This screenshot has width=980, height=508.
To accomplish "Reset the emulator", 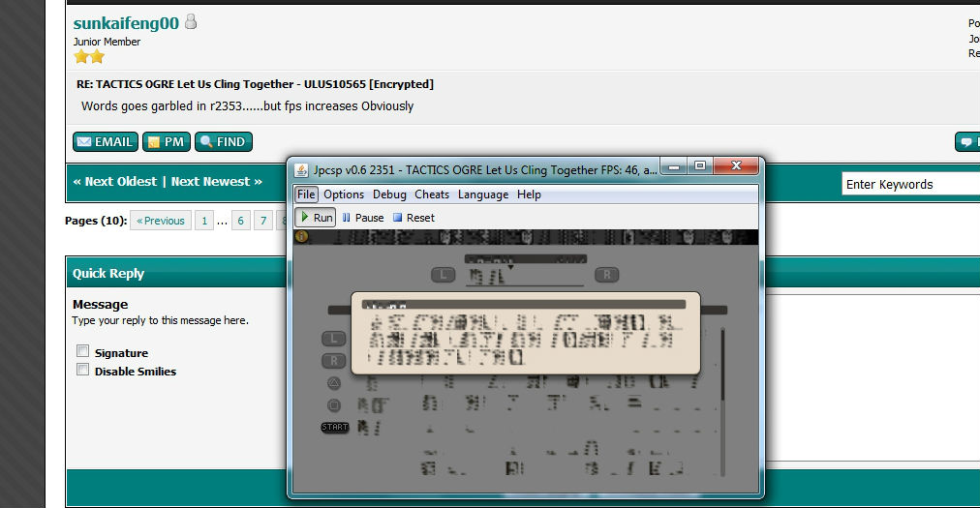I will (413, 218).
